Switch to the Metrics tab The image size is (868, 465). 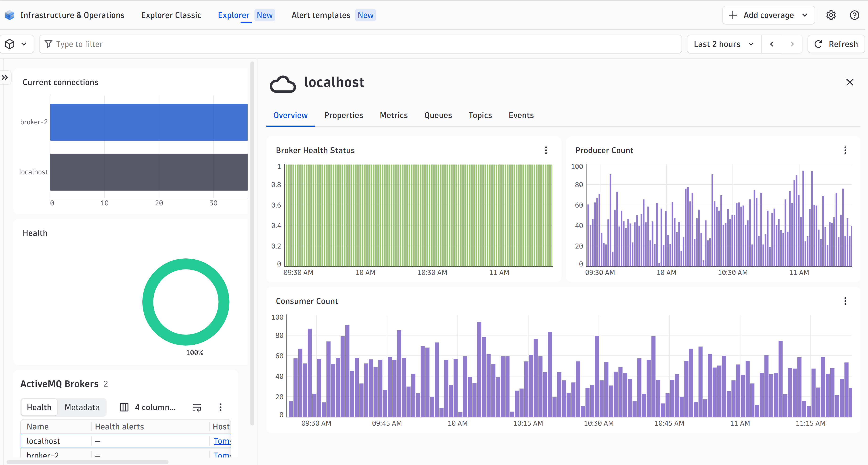tap(394, 115)
